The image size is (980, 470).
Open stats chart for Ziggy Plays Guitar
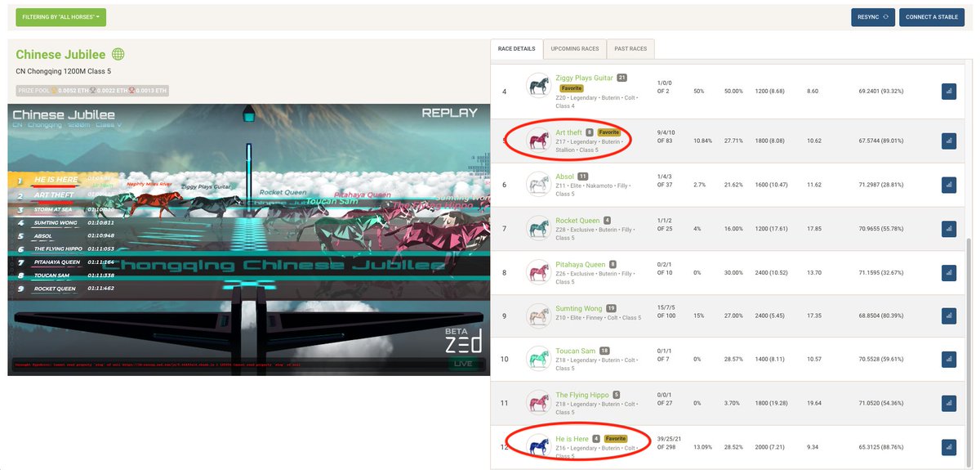[949, 92]
